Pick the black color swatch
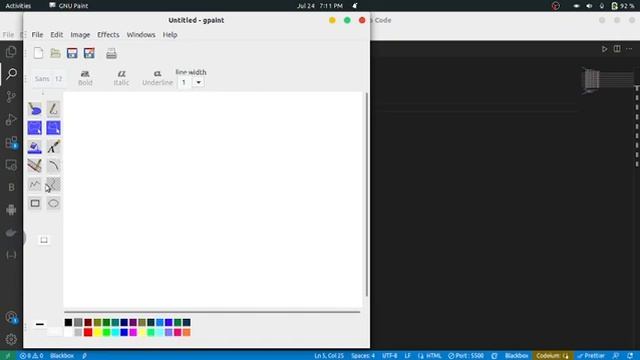Viewport: 640px width, 360px height. 68,322
